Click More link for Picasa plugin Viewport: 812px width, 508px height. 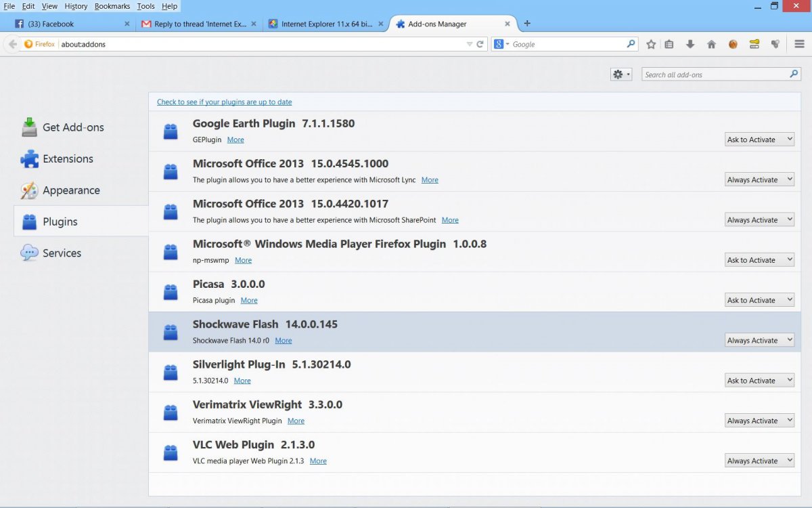coord(249,300)
